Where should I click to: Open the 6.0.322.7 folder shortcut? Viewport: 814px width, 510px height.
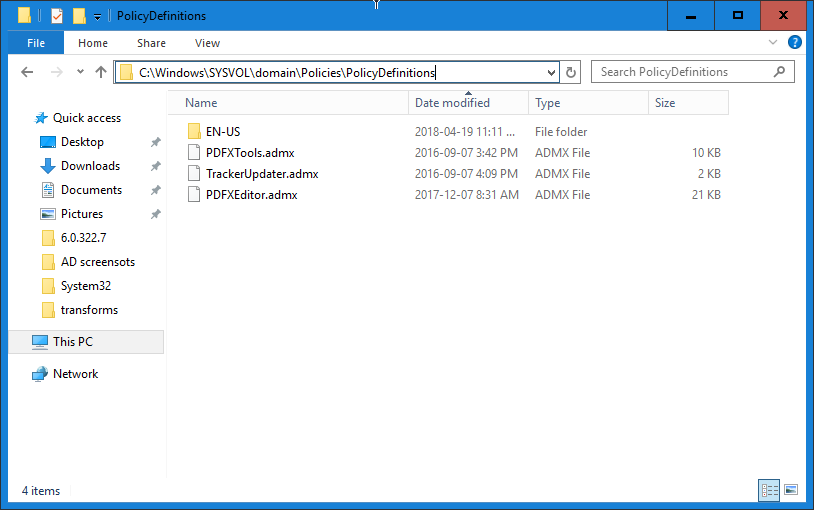point(83,237)
